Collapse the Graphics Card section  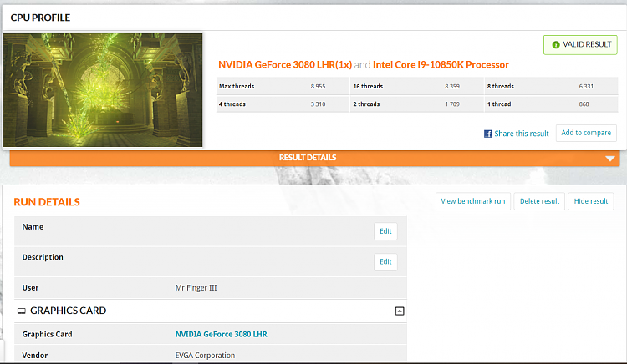(400, 311)
